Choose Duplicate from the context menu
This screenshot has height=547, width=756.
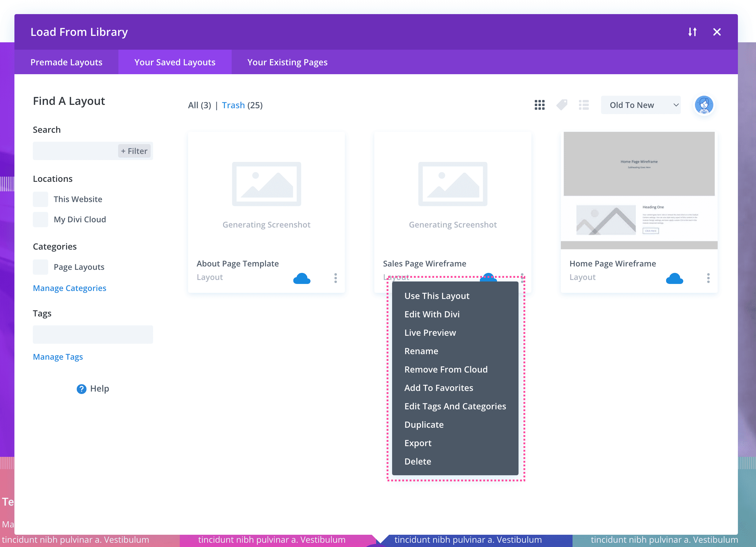coord(424,425)
